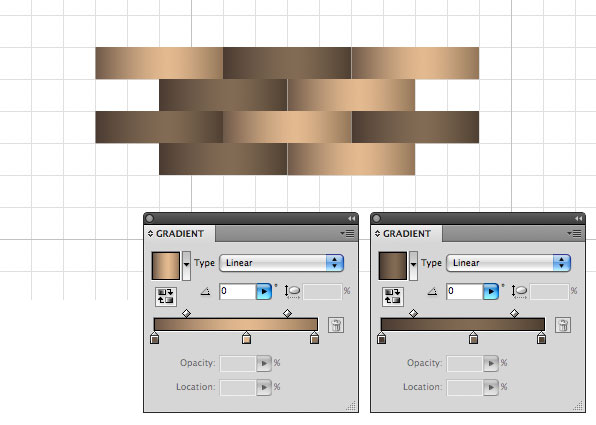Click reverse gradient icon in right Gradient panel

point(393,297)
